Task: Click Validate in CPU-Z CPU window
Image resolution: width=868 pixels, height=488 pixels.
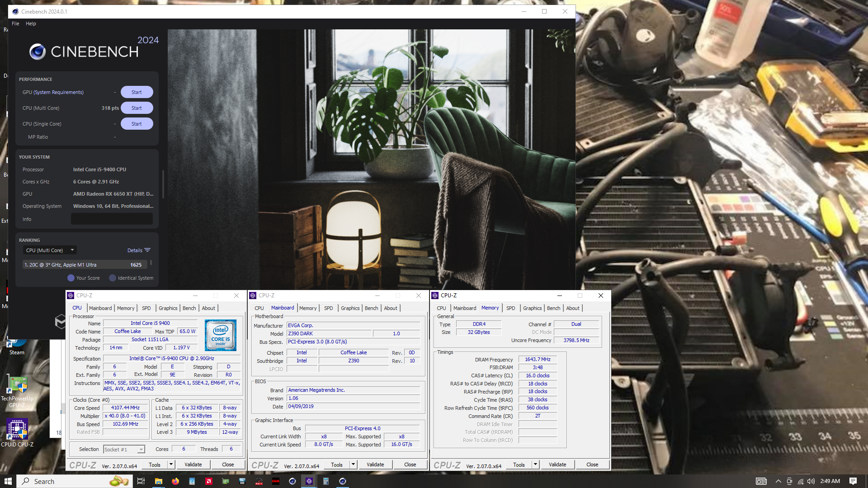Action: [193, 465]
